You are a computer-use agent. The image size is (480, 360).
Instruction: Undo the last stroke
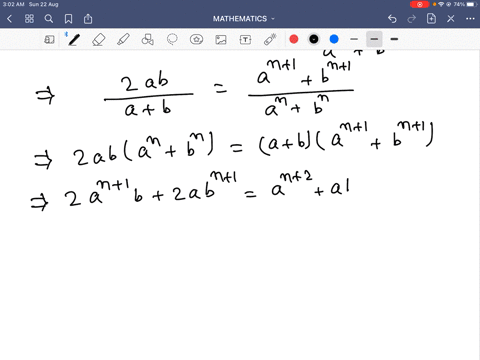click(x=392, y=19)
